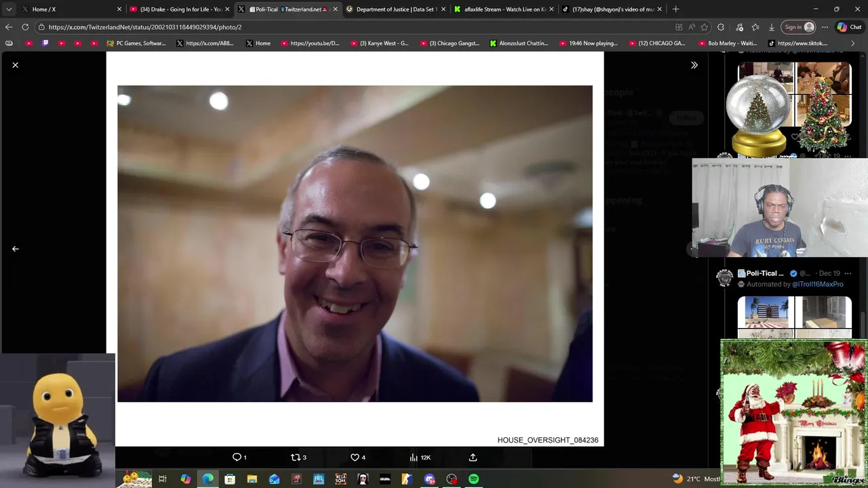Open the AlonzoJust Chattin Kick bookmark
The width and height of the screenshot is (868, 488).
519,43
